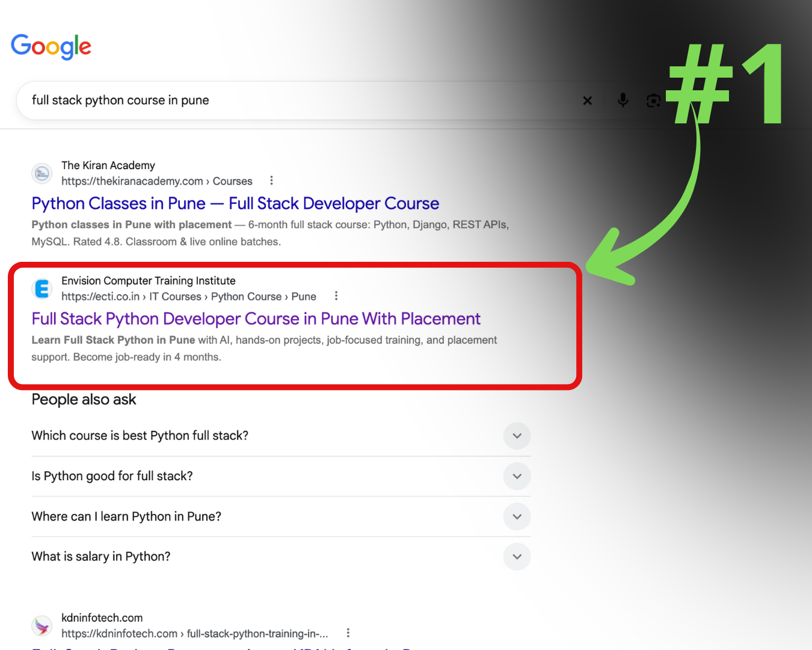The height and width of the screenshot is (650, 812).
Task: Open kdninfotech result three-dot options menu
Action: (x=348, y=633)
